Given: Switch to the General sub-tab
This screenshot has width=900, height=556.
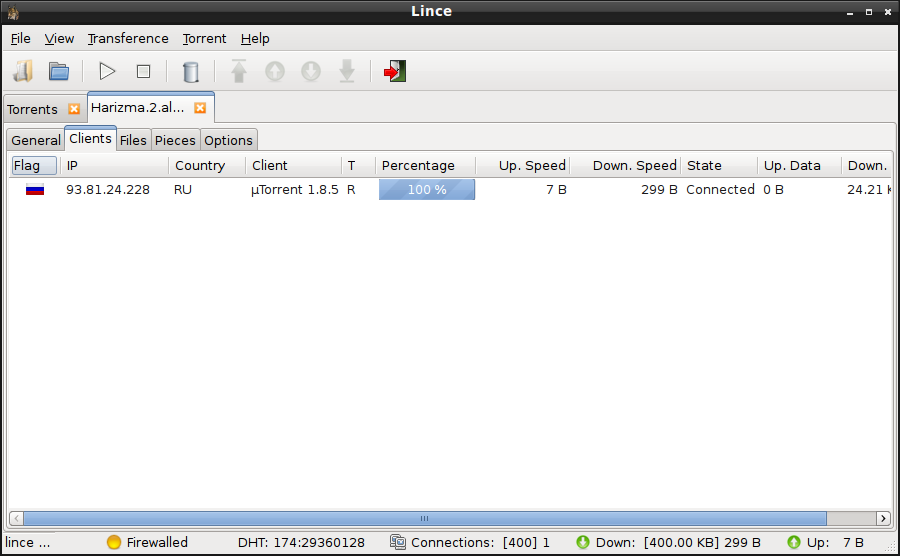Looking at the screenshot, I should (x=36, y=141).
